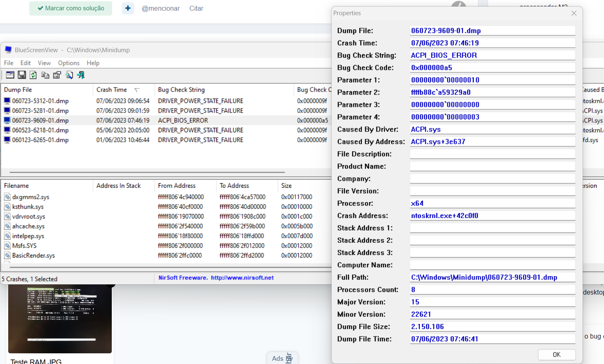Click the Dump File value field in Properties
604x364 pixels.
(493, 31)
